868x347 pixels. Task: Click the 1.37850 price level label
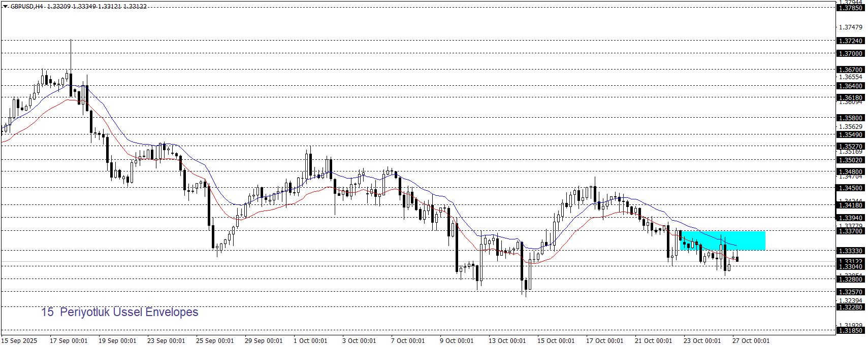coord(850,8)
